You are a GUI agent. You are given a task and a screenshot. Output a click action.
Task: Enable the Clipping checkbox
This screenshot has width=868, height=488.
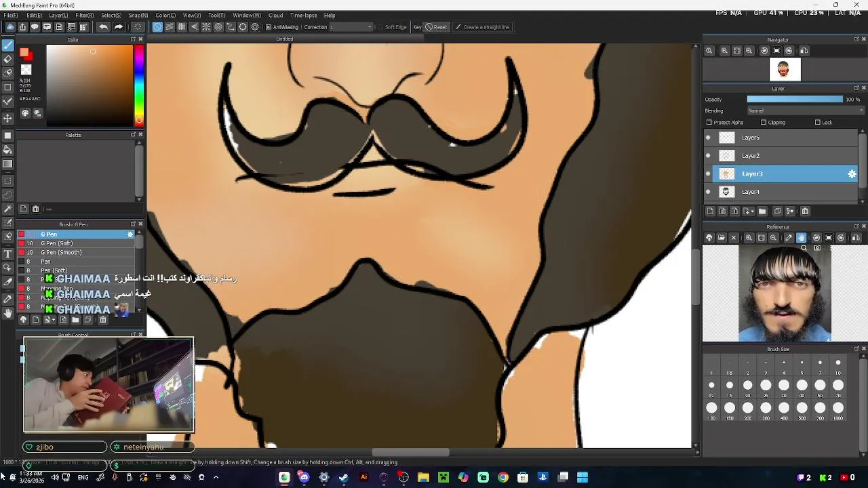(x=764, y=123)
